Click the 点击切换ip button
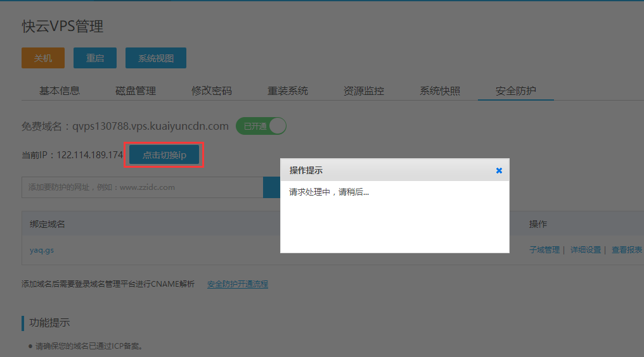Image resolution: width=644 pixels, height=357 pixels. pyautogui.click(x=164, y=155)
